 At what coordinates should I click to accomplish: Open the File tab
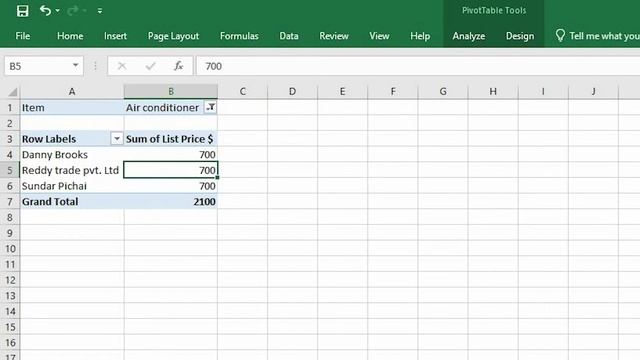pyautogui.click(x=22, y=36)
